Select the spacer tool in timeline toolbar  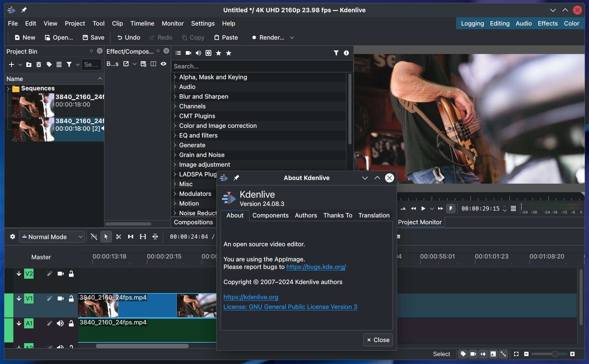coord(131,237)
